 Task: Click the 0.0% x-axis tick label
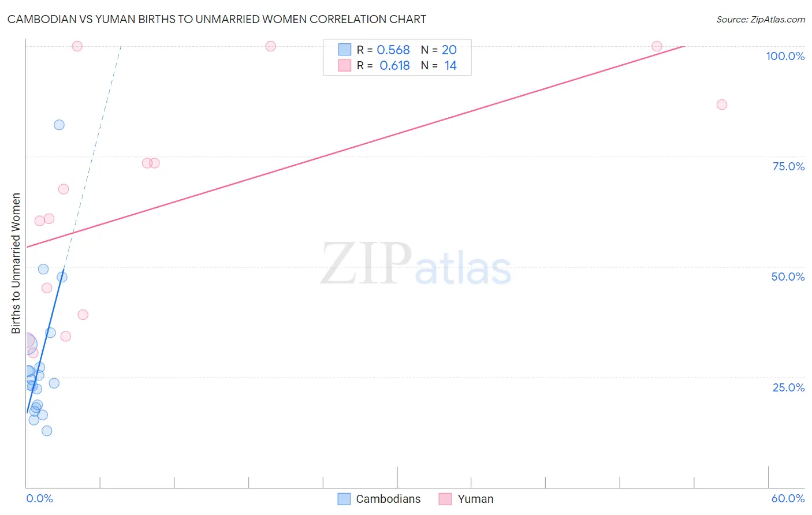[x=39, y=498]
